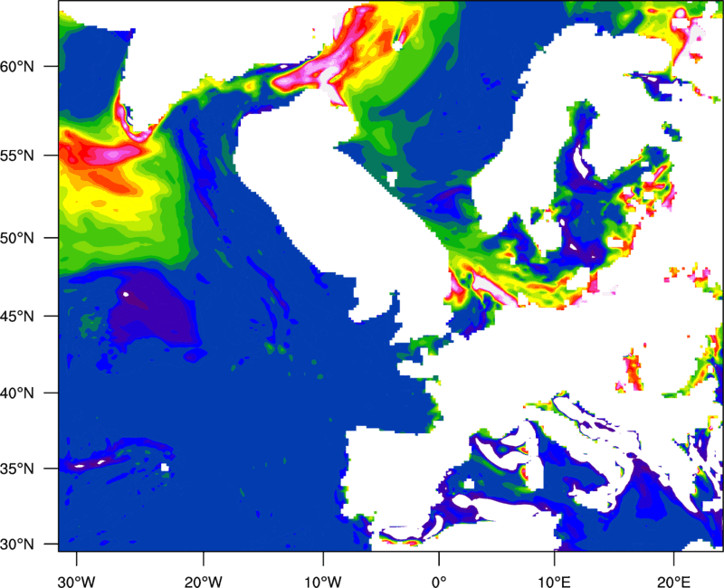Click the 50°N latitude label
Viewport: 724px width, 588px height.
coord(17,238)
